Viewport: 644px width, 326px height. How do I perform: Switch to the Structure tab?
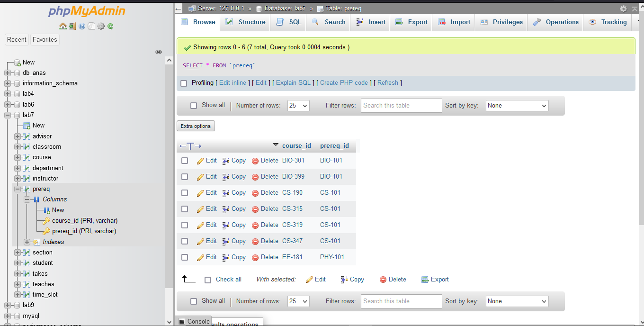[245, 22]
